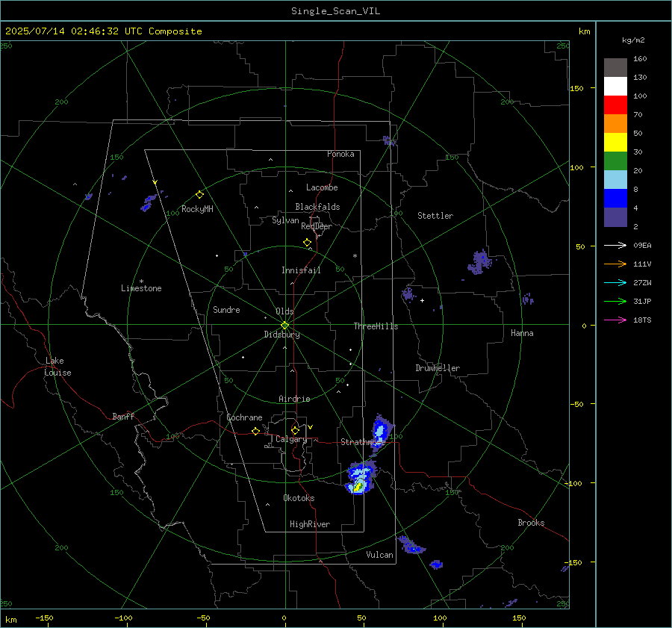Click the Single_Scan_VIL title
Image resolution: width=672 pixels, height=628 pixels.
click(x=335, y=11)
